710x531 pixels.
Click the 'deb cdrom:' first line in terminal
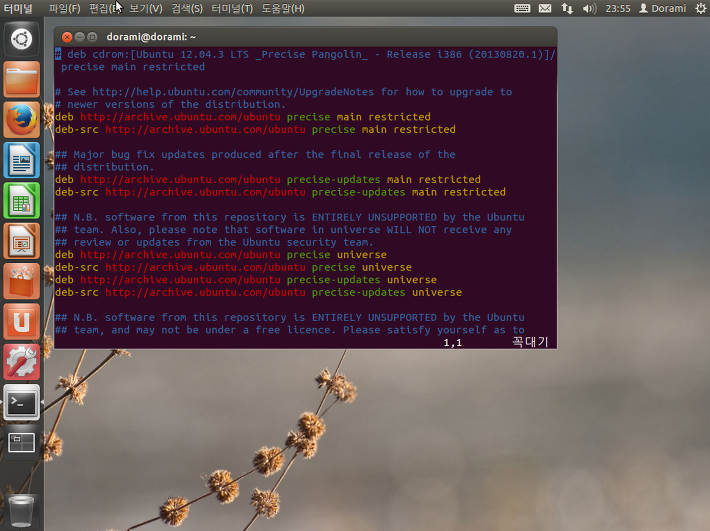click(305, 54)
